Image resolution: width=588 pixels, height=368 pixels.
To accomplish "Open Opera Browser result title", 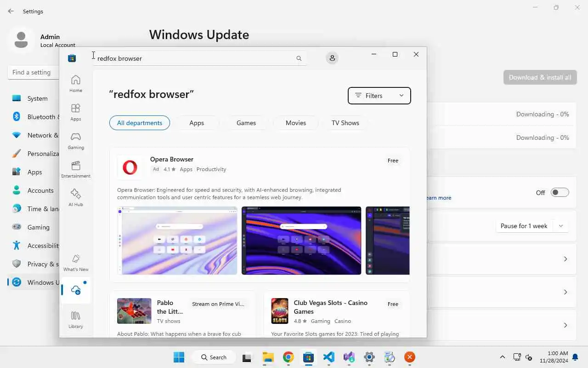I will (x=172, y=159).
